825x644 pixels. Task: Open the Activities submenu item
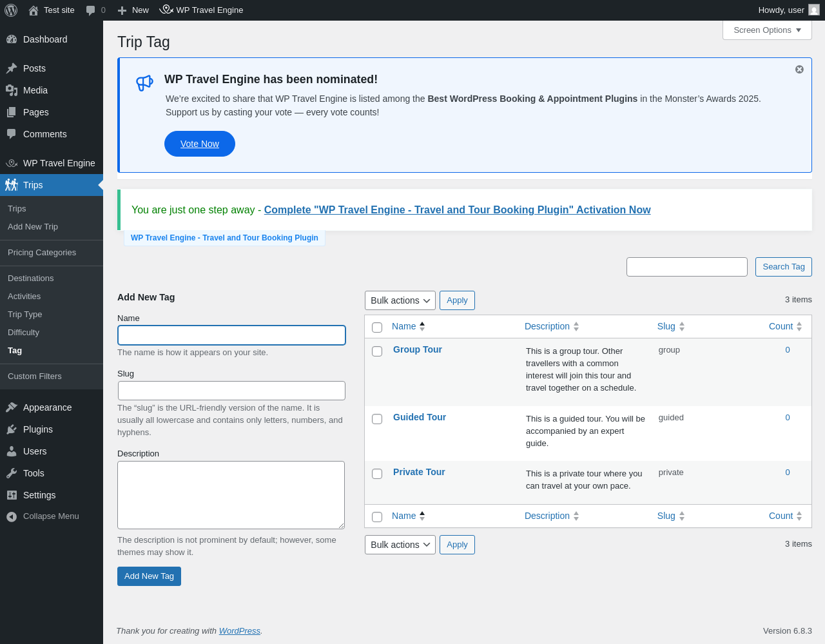pyautogui.click(x=24, y=297)
